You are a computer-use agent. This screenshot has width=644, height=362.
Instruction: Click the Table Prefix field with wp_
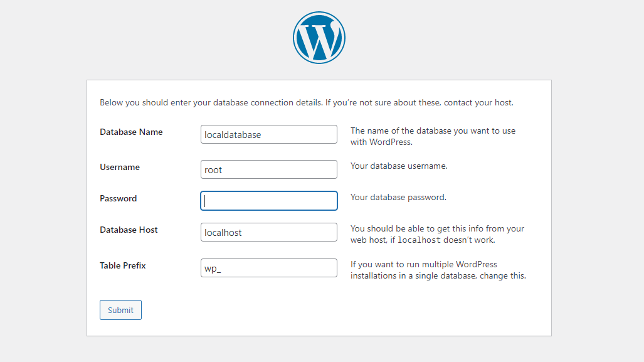269,268
